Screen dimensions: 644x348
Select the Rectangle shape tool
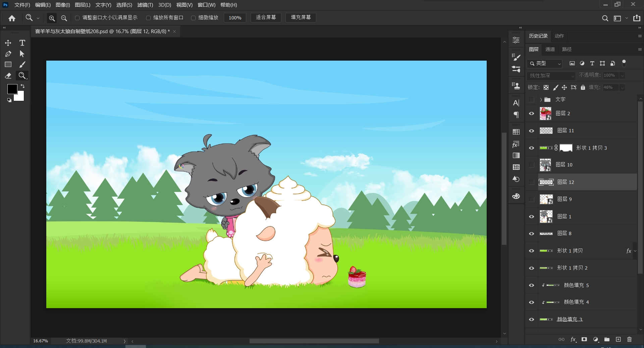click(8, 64)
